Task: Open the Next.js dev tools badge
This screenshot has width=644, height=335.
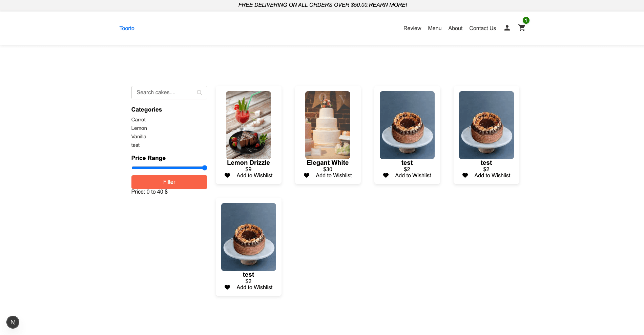Action: 13,322
